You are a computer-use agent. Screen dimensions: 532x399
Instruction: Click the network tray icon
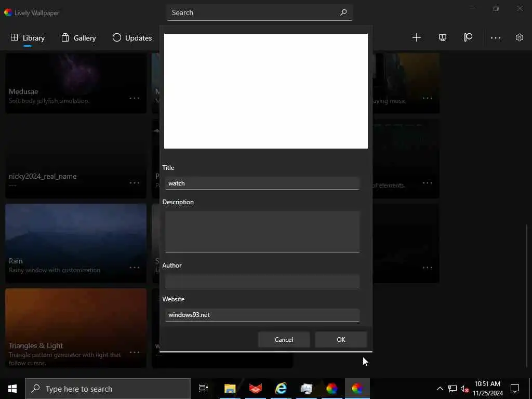pyautogui.click(x=453, y=389)
